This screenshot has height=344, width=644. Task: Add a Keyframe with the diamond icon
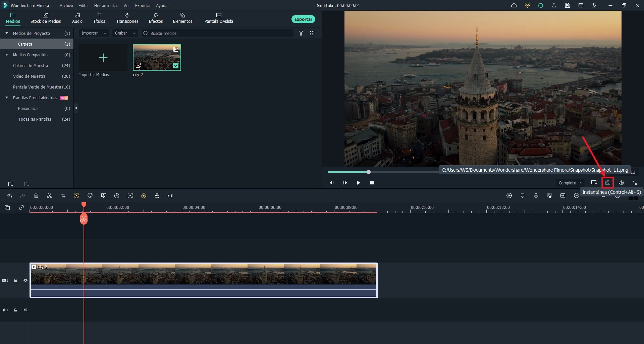(144, 195)
